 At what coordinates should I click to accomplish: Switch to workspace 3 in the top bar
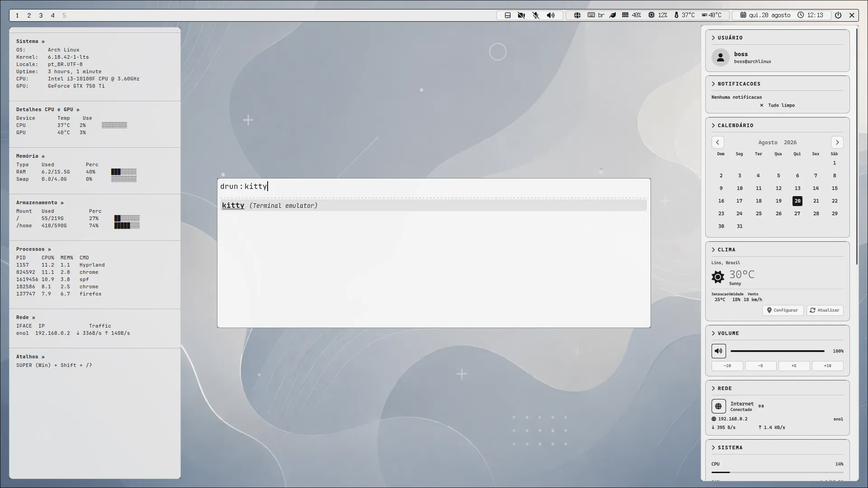coord(41,15)
